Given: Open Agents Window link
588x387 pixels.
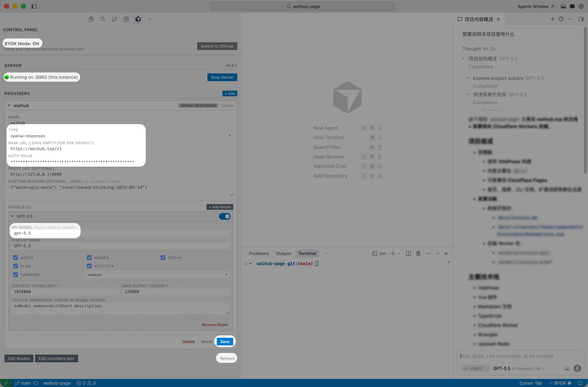Looking at the screenshot, I should (536, 6).
